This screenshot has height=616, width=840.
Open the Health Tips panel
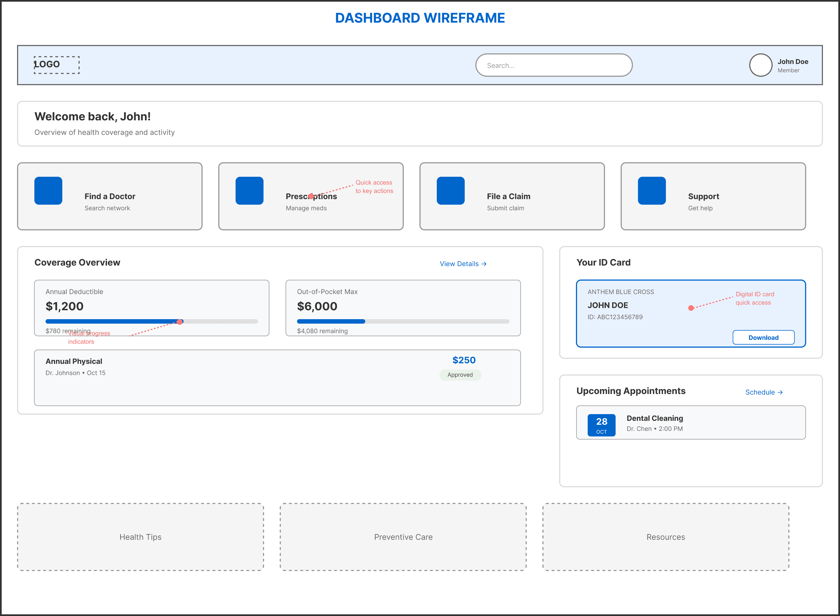(x=140, y=537)
